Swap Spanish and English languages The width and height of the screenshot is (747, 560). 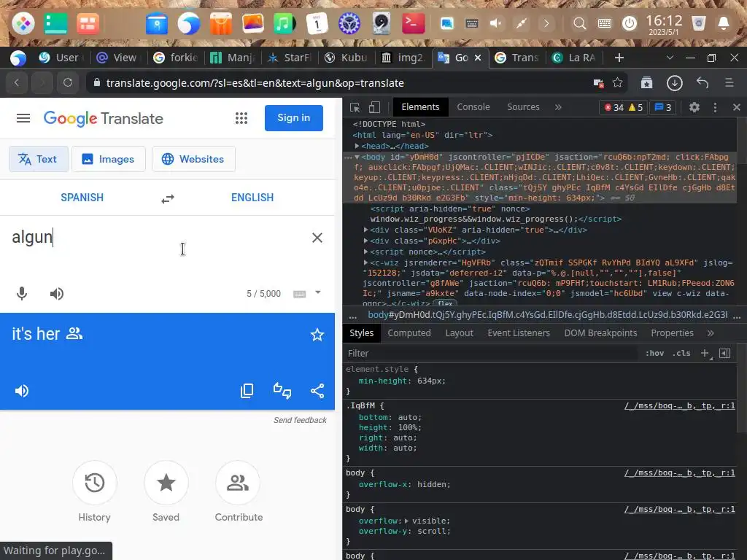click(168, 198)
